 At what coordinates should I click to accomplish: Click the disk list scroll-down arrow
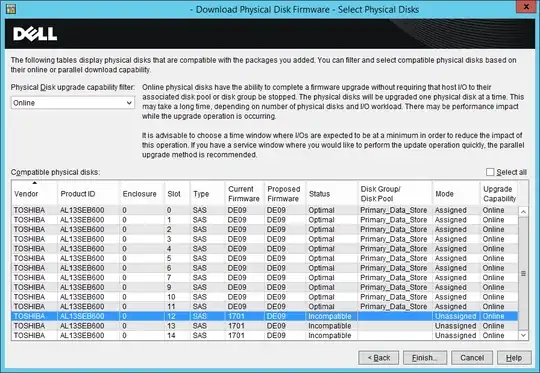click(x=523, y=335)
